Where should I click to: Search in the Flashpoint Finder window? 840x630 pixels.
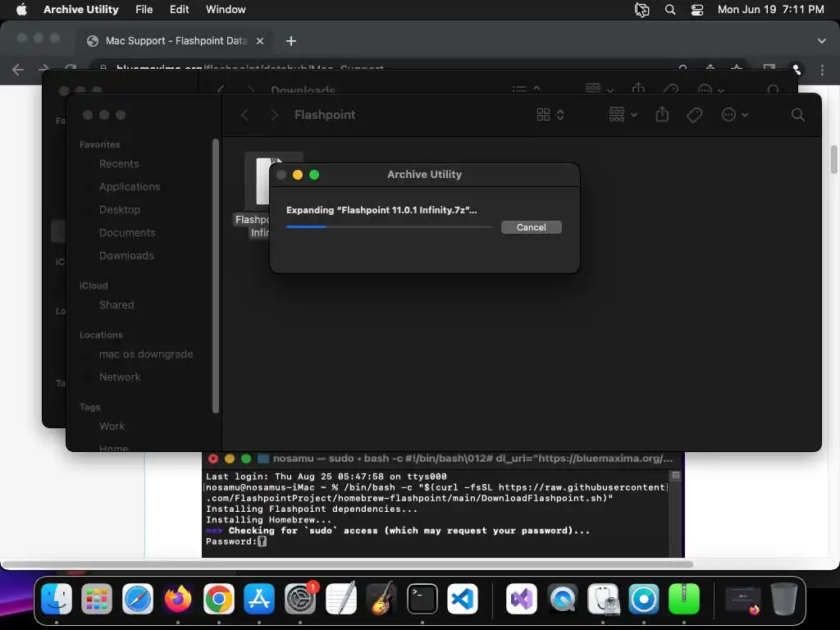[797, 115]
